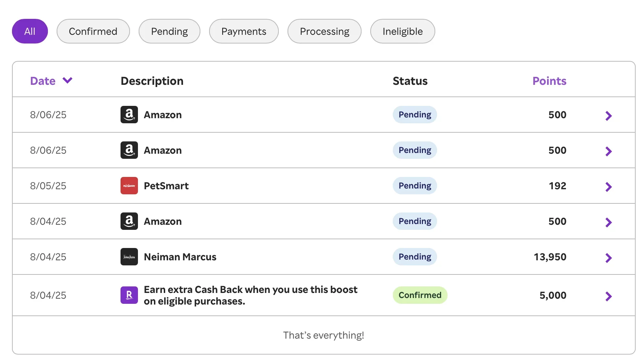Click Amazon logo in first 8/06/25 row
Viewport: 644px width, 364px height.
[129, 115]
